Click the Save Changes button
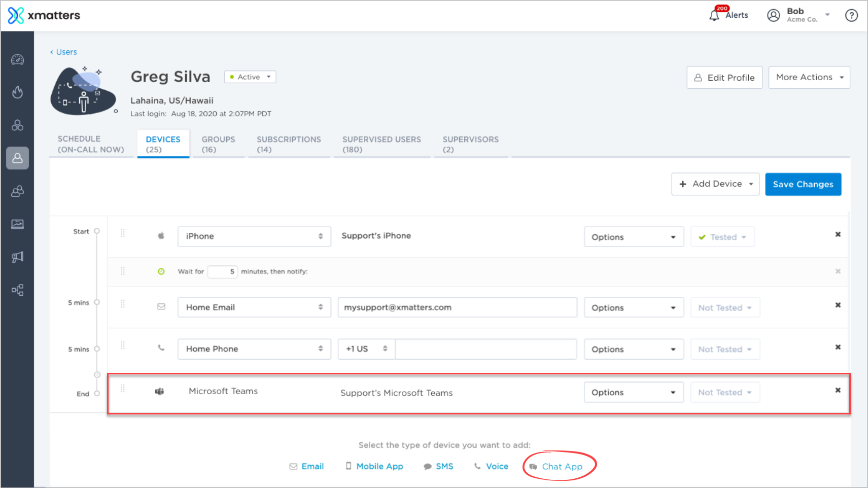This screenshot has width=868, height=488. 803,184
